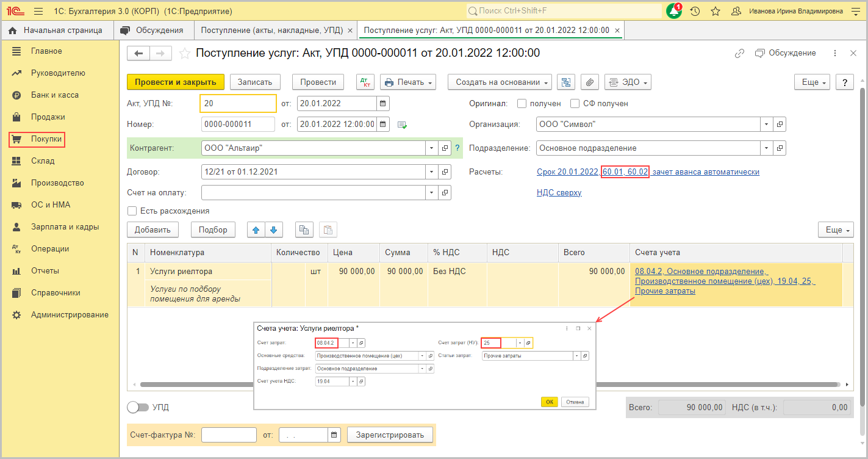The image size is (868, 459).
Task: Open calendar for Счет-фактура date
Action: pyautogui.click(x=334, y=435)
